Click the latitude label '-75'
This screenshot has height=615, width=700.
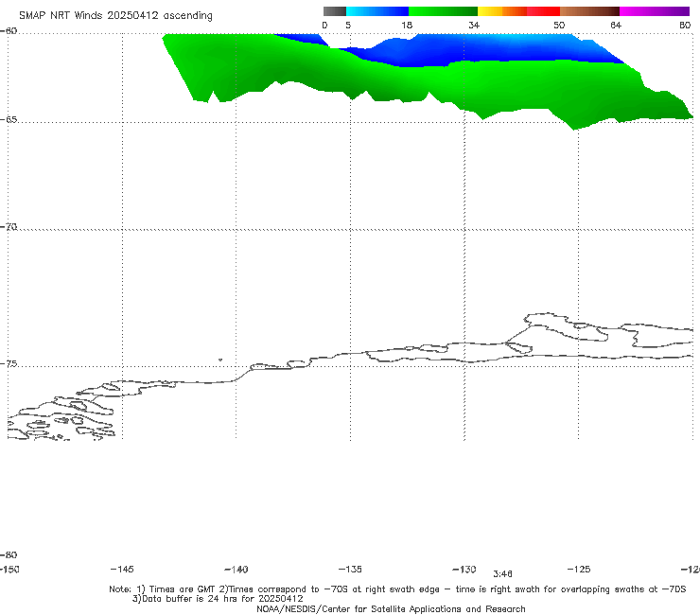[x=9, y=364]
